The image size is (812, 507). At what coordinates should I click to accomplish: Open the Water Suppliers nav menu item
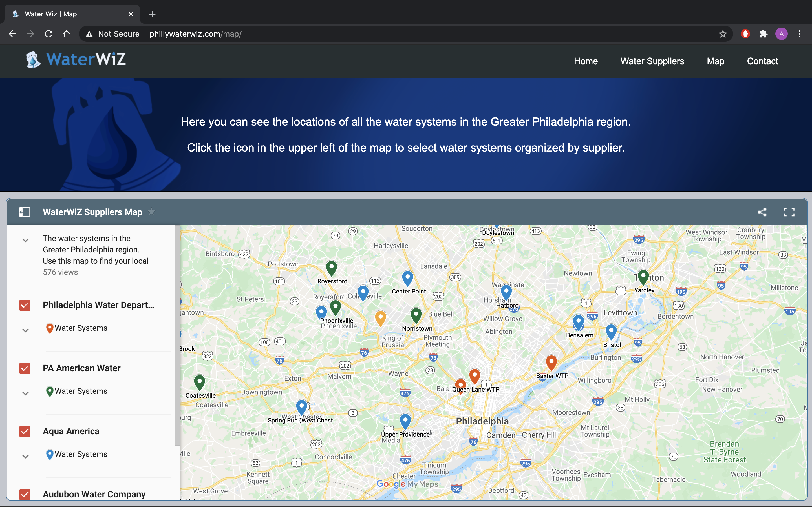click(x=652, y=61)
